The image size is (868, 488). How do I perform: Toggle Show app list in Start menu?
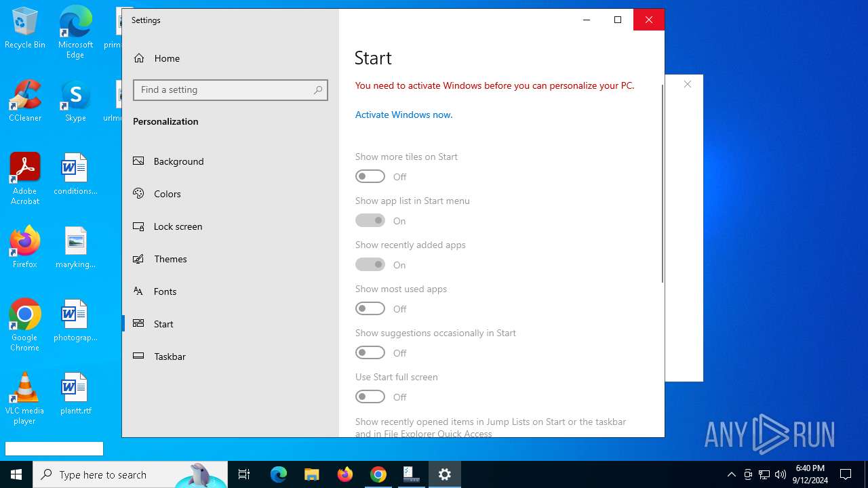point(370,220)
